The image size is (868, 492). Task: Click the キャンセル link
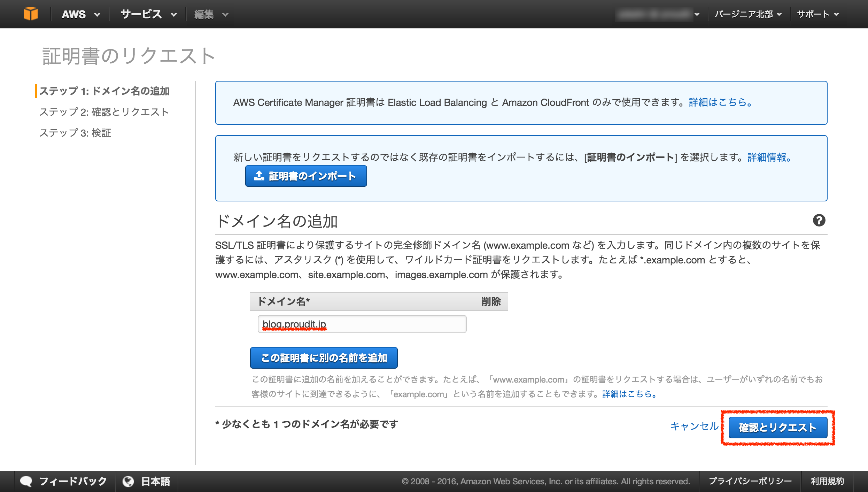click(694, 426)
